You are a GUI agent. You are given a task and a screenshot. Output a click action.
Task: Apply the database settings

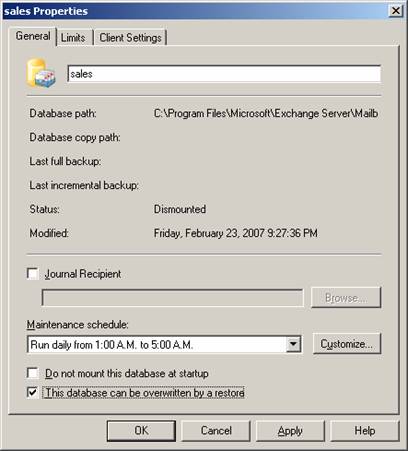(x=290, y=431)
